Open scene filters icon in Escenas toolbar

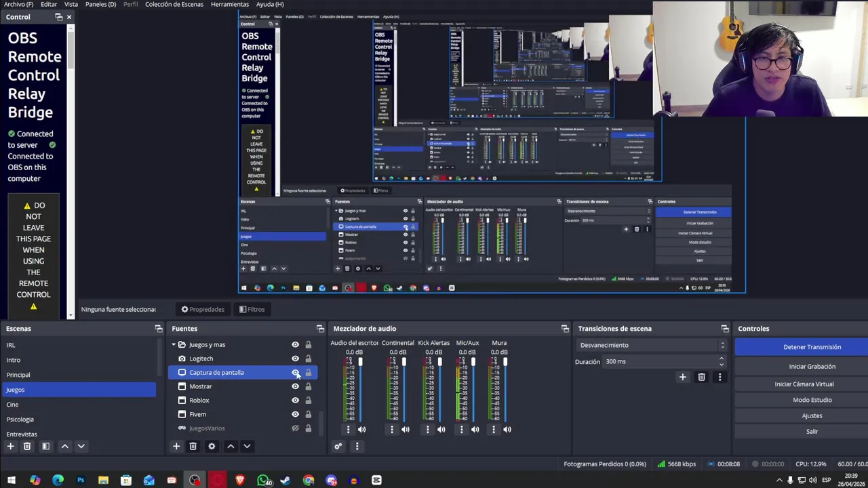coord(45,446)
